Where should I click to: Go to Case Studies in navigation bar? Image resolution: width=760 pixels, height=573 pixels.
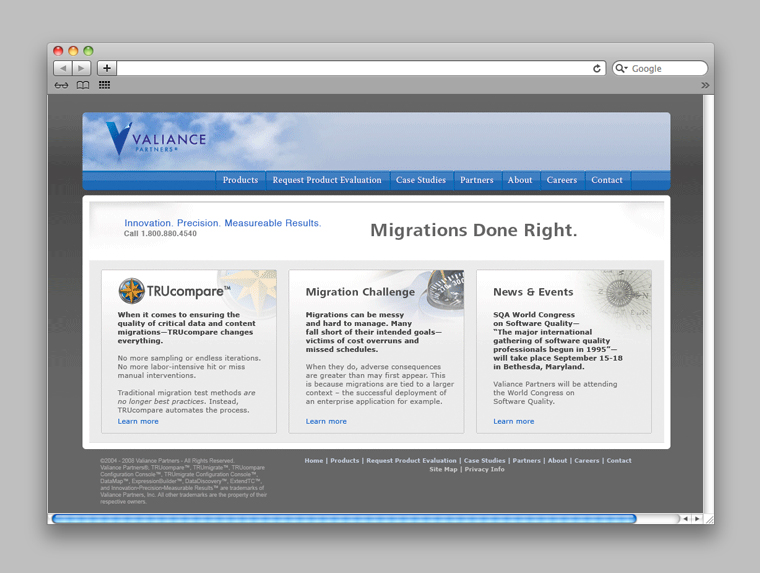click(421, 180)
